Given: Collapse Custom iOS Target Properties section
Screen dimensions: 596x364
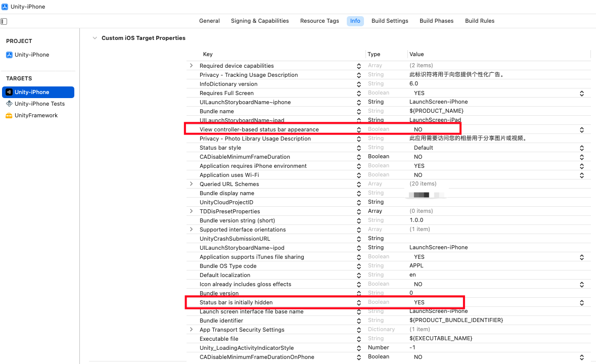Looking at the screenshot, I should point(95,38).
